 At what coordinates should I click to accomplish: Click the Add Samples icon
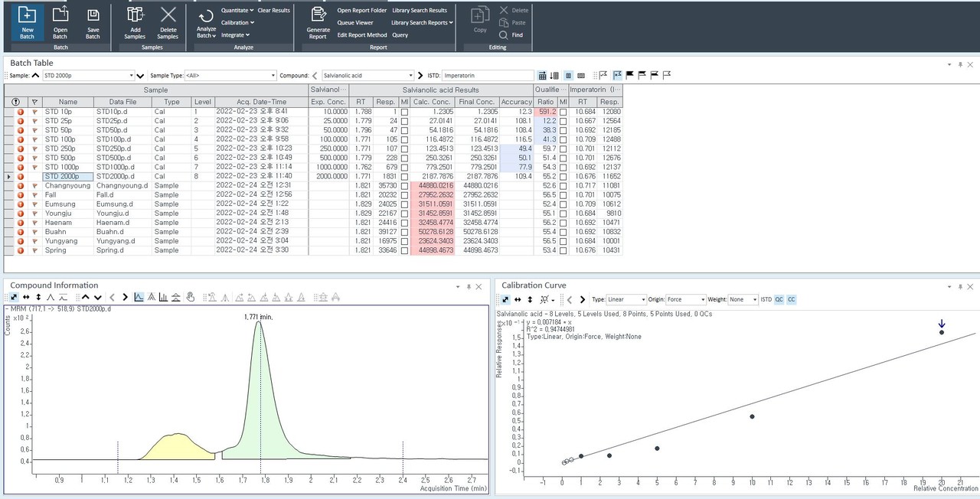[135, 15]
